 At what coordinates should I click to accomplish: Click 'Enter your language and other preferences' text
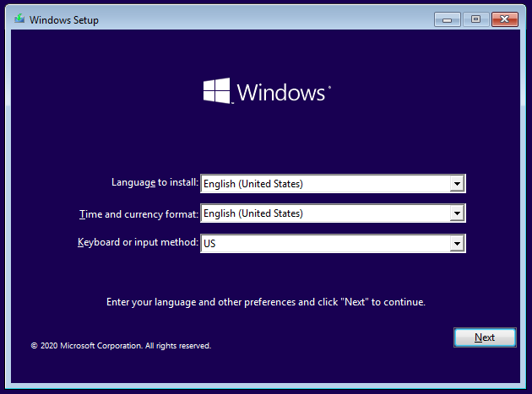(x=266, y=302)
